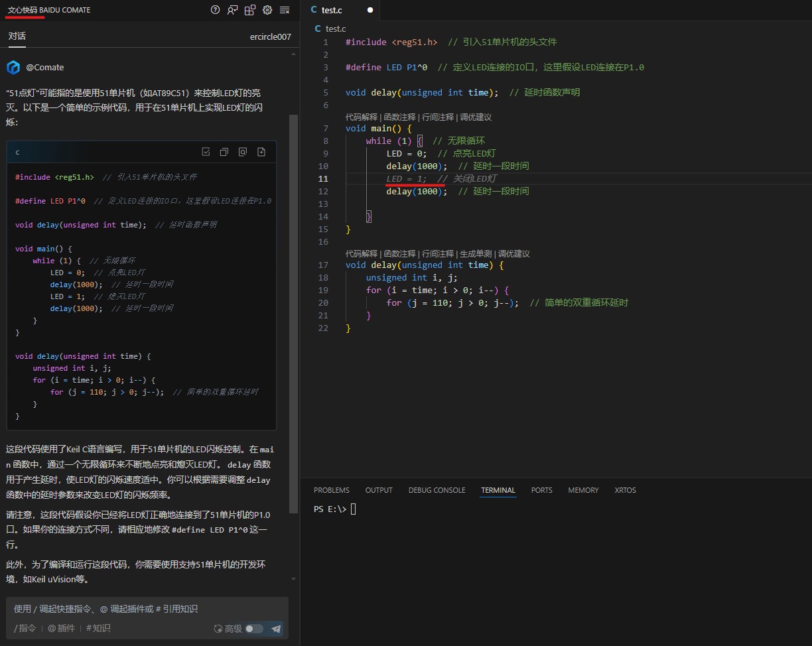Switch to the XRTOS tab

625,490
